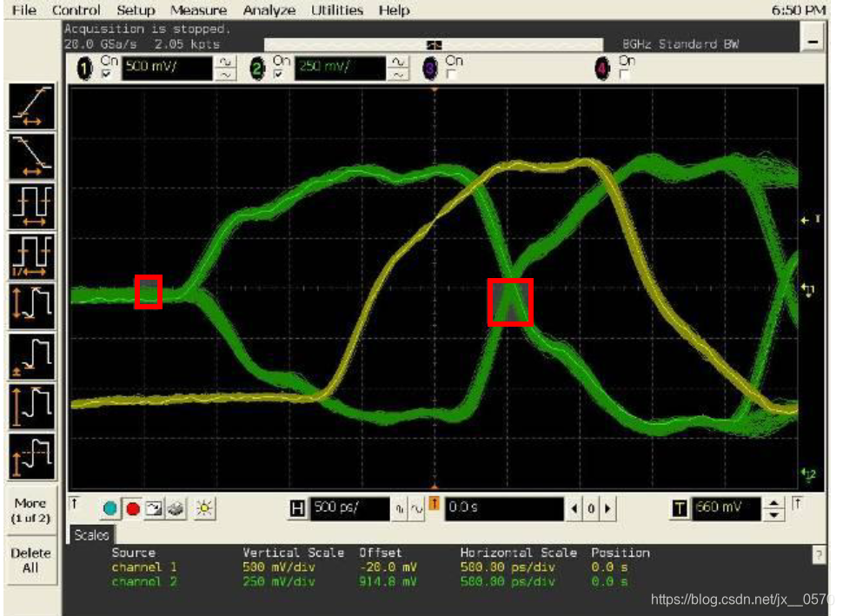Open the Measure menu
The image size is (843, 616).
199,10
